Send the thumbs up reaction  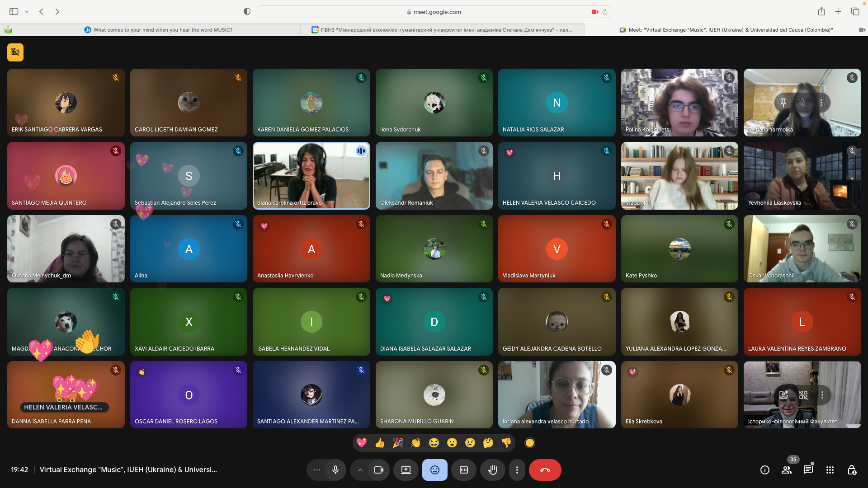[380, 443]
